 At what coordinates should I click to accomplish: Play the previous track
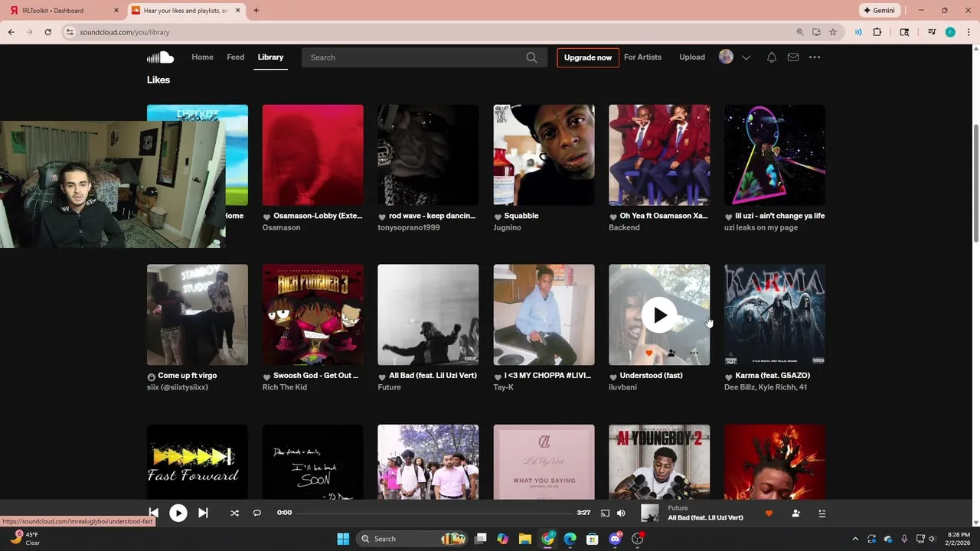153,513
